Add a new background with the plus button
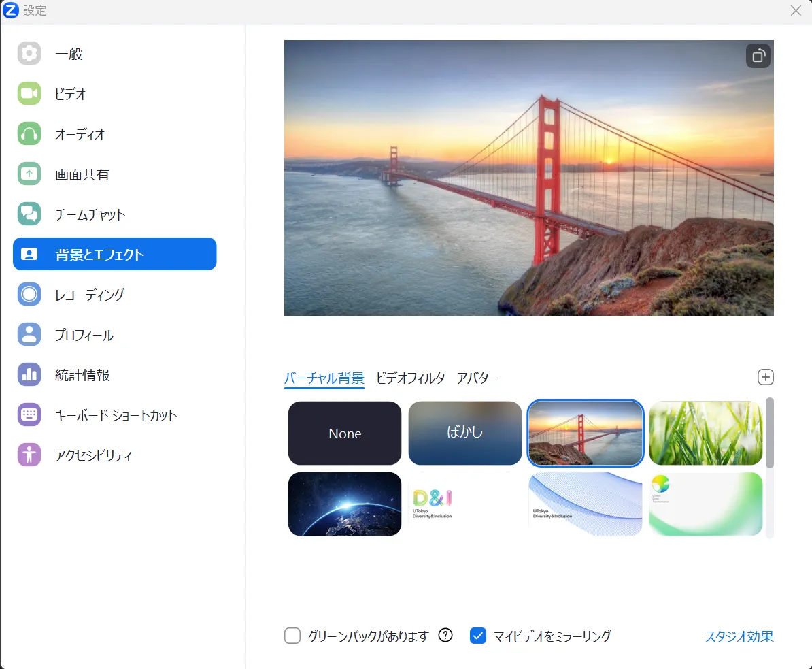This screenshot has height=669, width=812. 766,377
